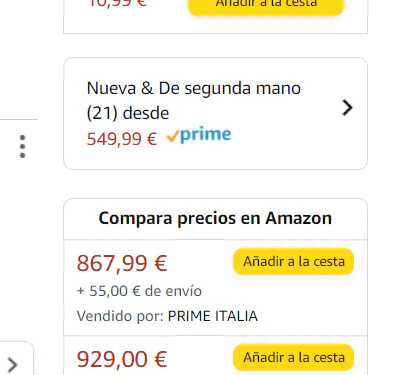This screenshot has height=375, width=399.
Task: Open the Nueva & De segunda mano offers link
Action: pos(194,100)
